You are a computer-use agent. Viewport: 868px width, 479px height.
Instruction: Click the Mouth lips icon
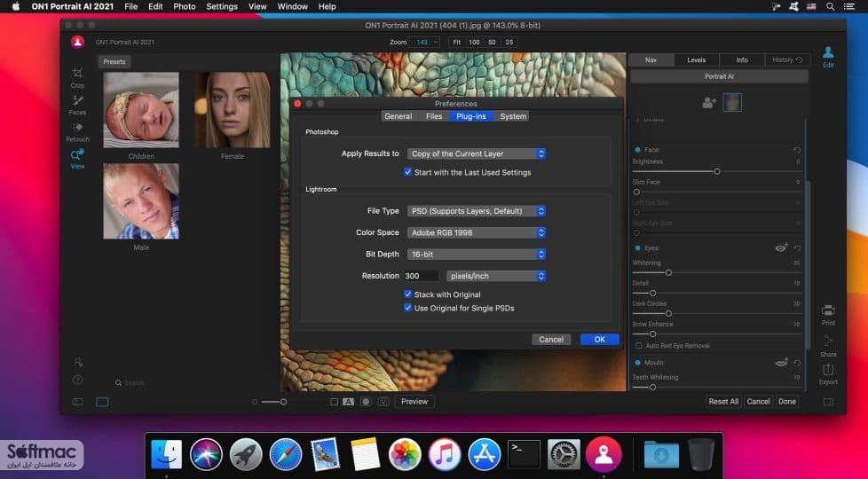pos(781,362)
